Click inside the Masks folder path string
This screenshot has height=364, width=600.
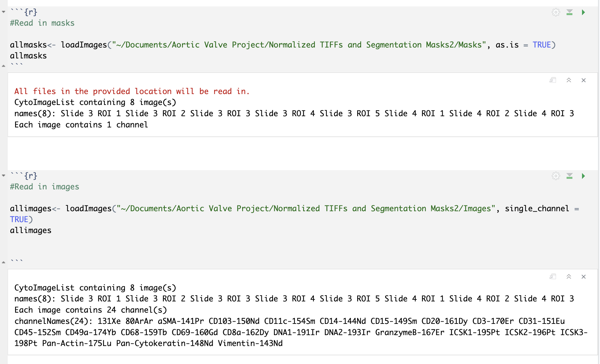[x=289, y=45]
